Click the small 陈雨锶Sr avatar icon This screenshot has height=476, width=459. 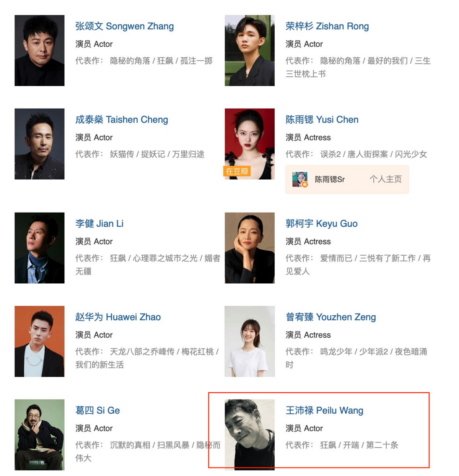300,179
